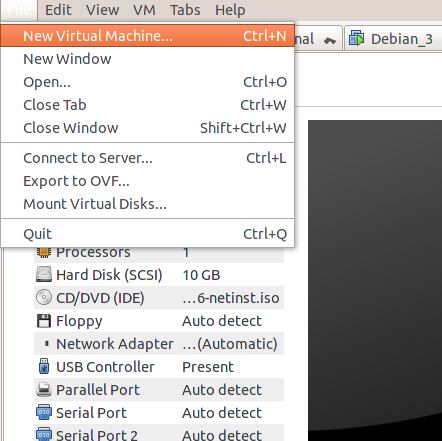Select the CD/DVD (IDE) device row
This screenshot has height=441, width=442.
159,298
